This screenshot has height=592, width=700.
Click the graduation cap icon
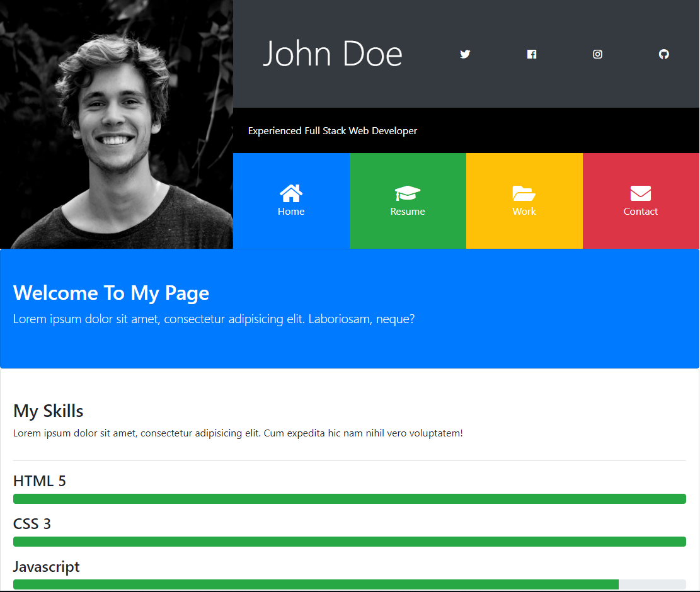click(x=408, y=193)
